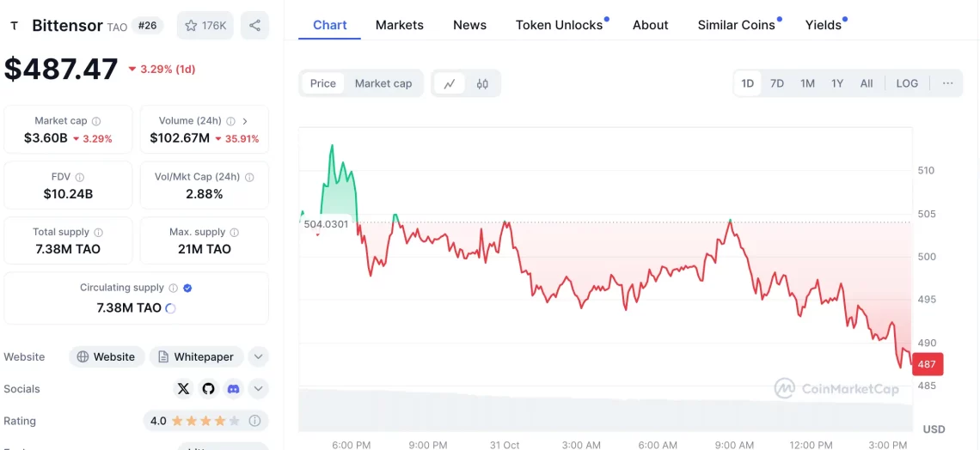
Task: Open the Yields tab
Action: pyautogui.click(x=824, y=25)
